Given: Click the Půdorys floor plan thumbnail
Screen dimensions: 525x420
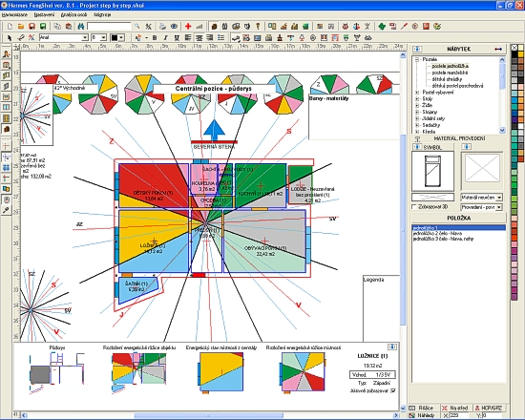Looking at the screenshot, I should [x=57, y=373].
